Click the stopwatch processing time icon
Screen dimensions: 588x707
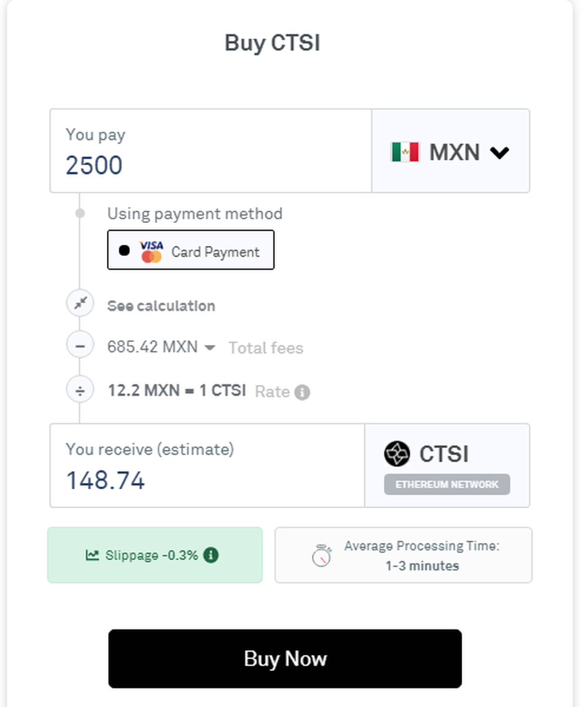pos(322,555)
